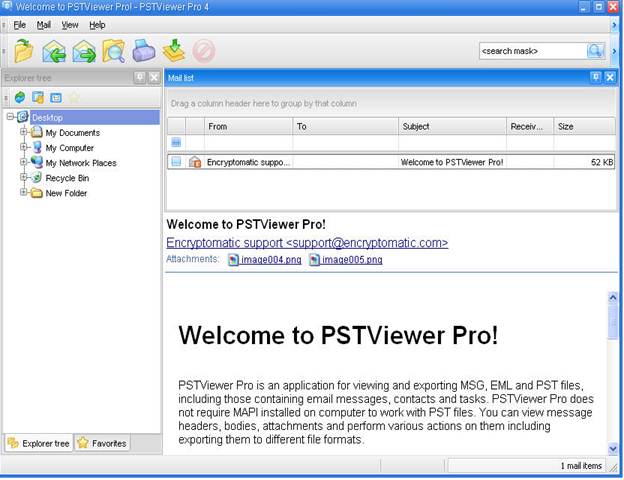Select Desktop in the Explorer tree
624x480 pixels.
pyautogui.click(x=47, y=118)
